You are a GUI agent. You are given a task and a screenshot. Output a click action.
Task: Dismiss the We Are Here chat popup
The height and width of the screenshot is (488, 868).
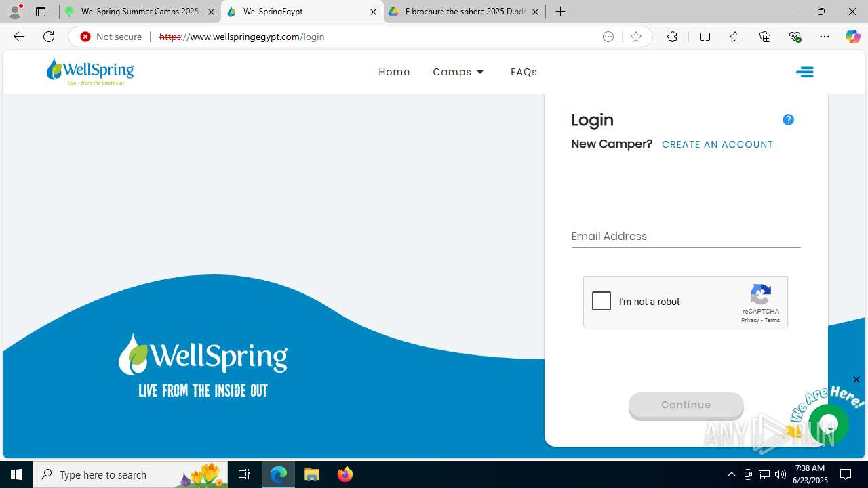[856, 380]
